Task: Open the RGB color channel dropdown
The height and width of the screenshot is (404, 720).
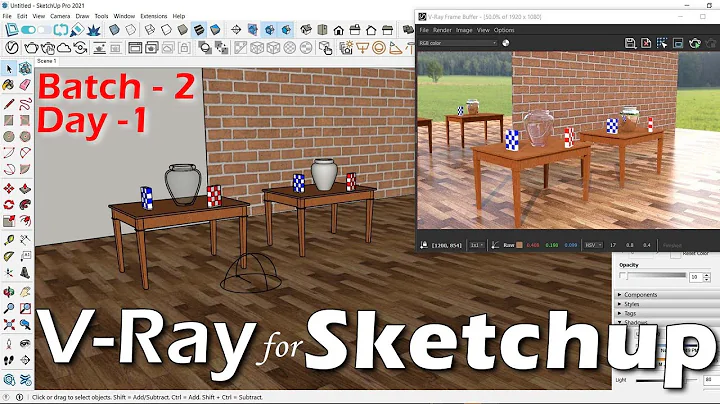Action: (458, 43)
